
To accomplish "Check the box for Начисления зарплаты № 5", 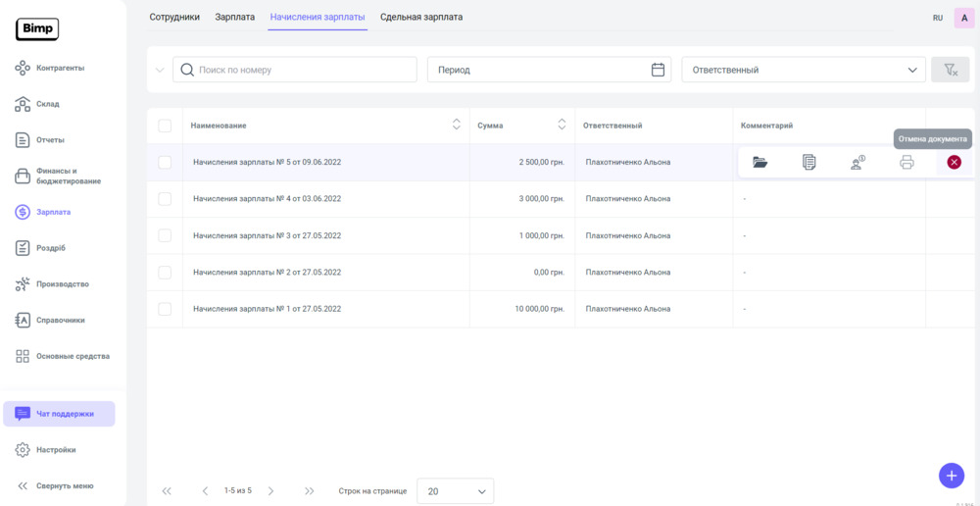I will 165,163.
